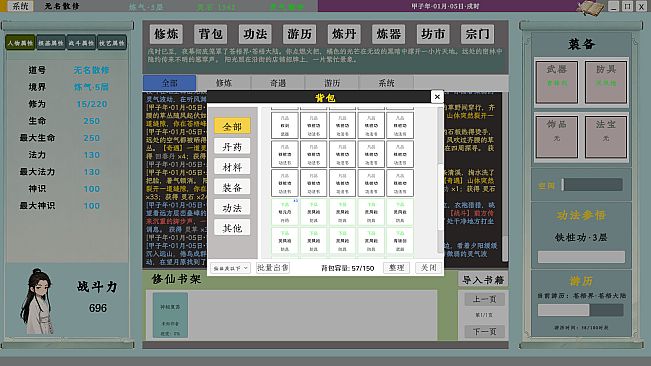The image size is (651, 366).
Task: Open the 系统 menu at top left
Action: (x=20, y=6)
